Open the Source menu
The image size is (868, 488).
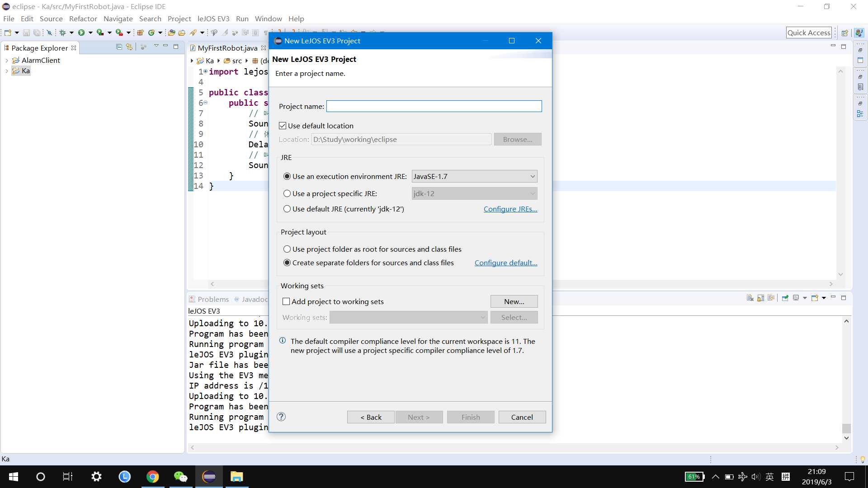click(51, 19)
